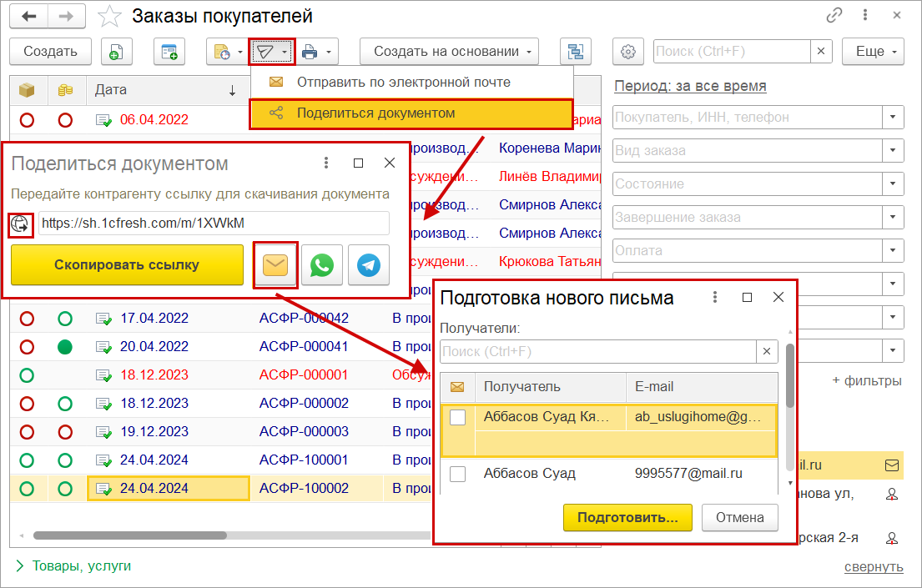Go back with the left arrow button

coord(29,17)
